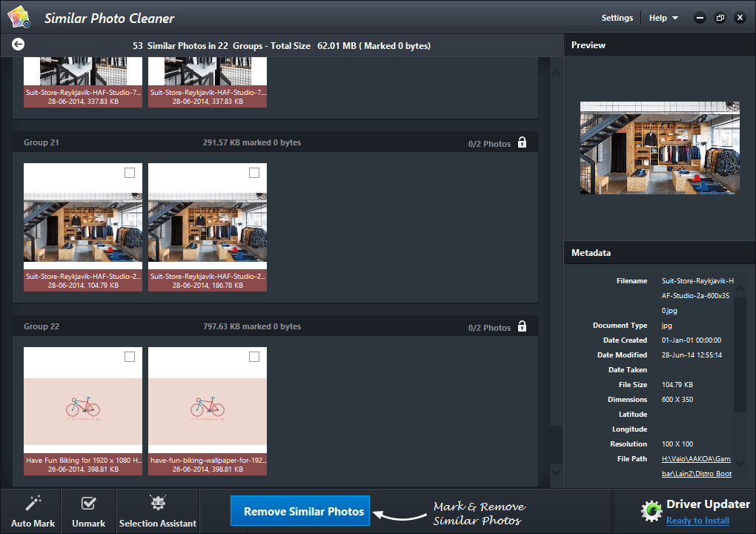Check the first bike photo in Group 22
The height and width of the screenshot is (534, 756).
click(130, 357)
